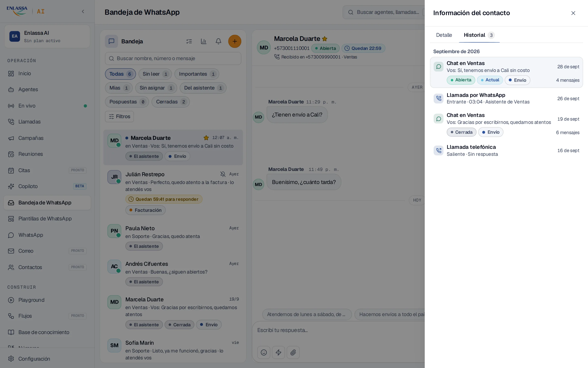Click the Enlassa AI workspace card
Image resolution: width=588 pixels, height=368 pixels.
click(47, 37)
